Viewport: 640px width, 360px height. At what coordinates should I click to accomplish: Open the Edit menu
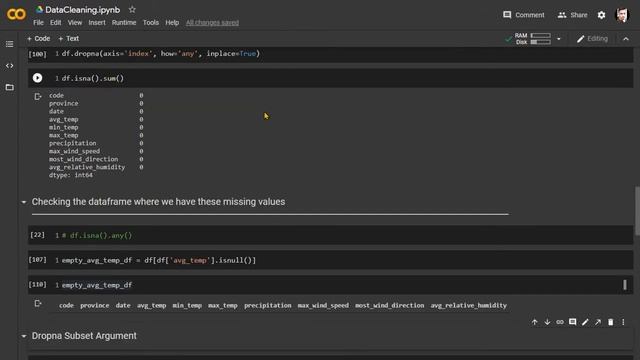coord(56,22)
